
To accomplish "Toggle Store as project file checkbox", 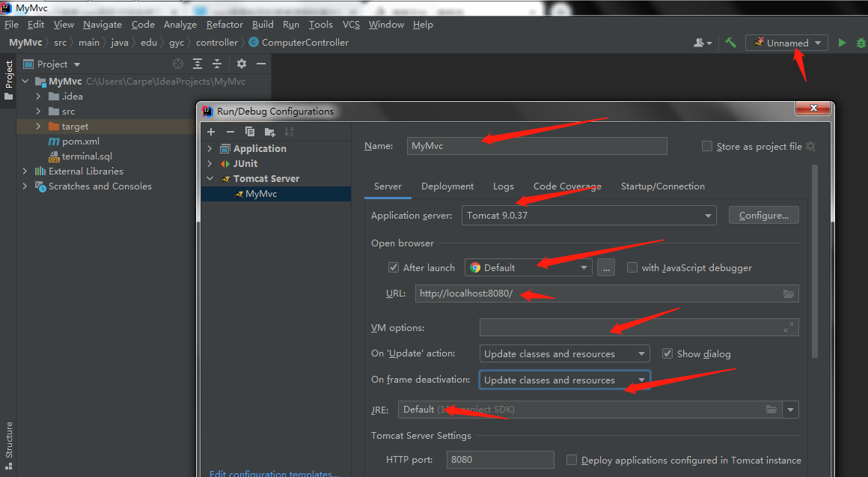I will pos(707,146).
